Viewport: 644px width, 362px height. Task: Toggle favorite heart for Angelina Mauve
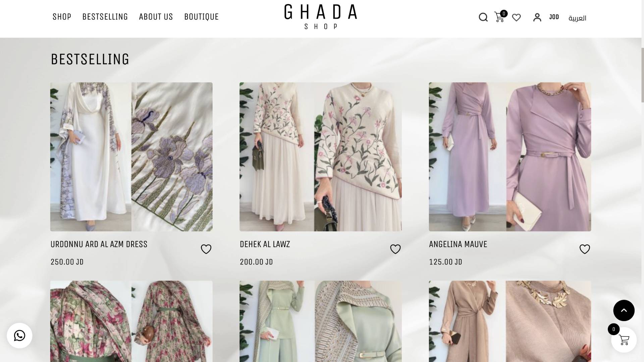coord(585,249)
